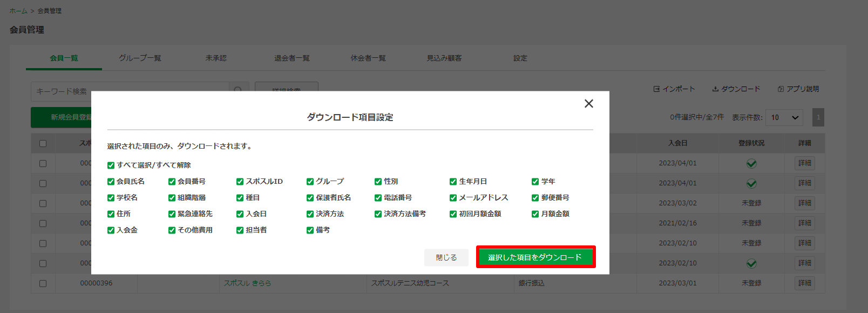Uncheck the 会員番号 checkbox
868x313 pixels.
[x=172, y=182]
